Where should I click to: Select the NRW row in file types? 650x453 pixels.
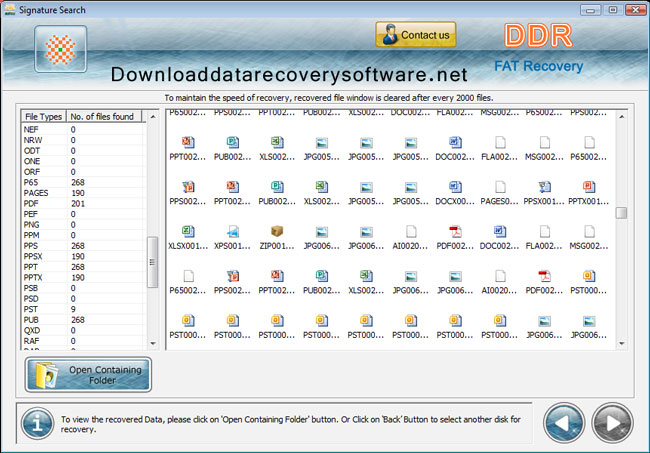pyautogui.click(x=83, y=140)
